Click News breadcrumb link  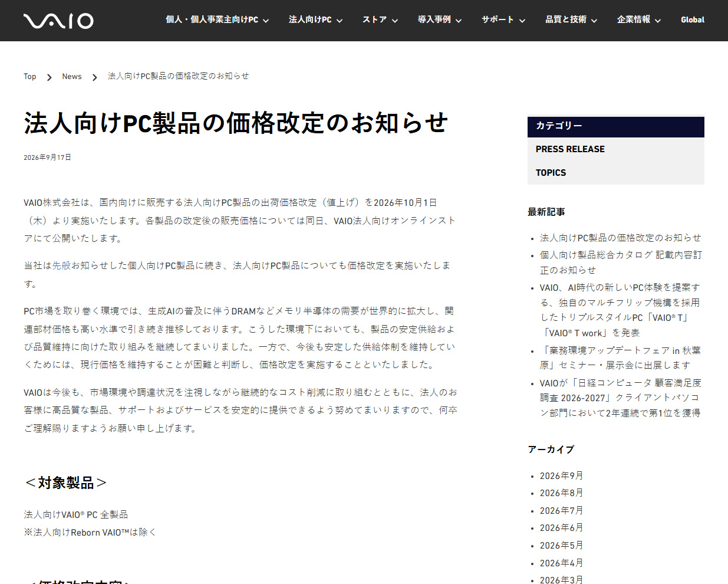point(72,77)
